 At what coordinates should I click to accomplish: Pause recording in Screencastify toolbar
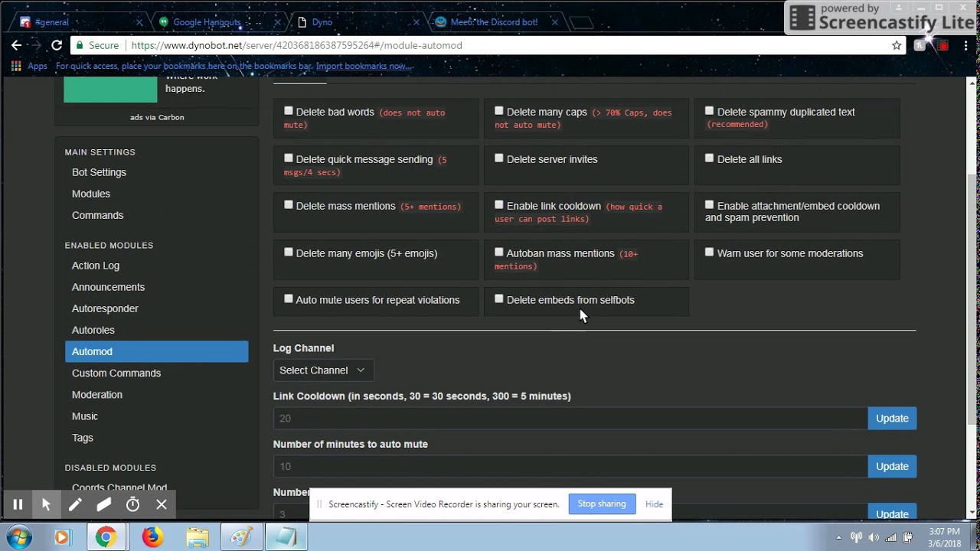pos(18,504)
